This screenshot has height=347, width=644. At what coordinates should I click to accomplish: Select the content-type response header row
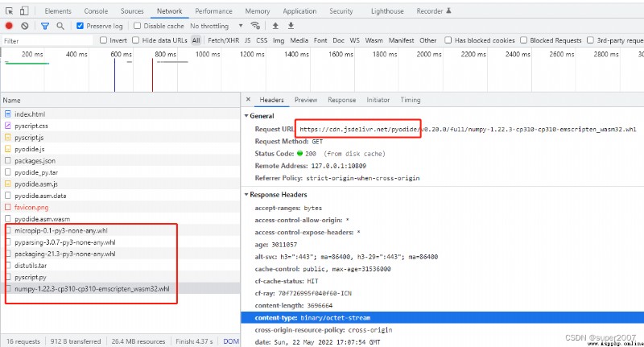click(442, 317)
